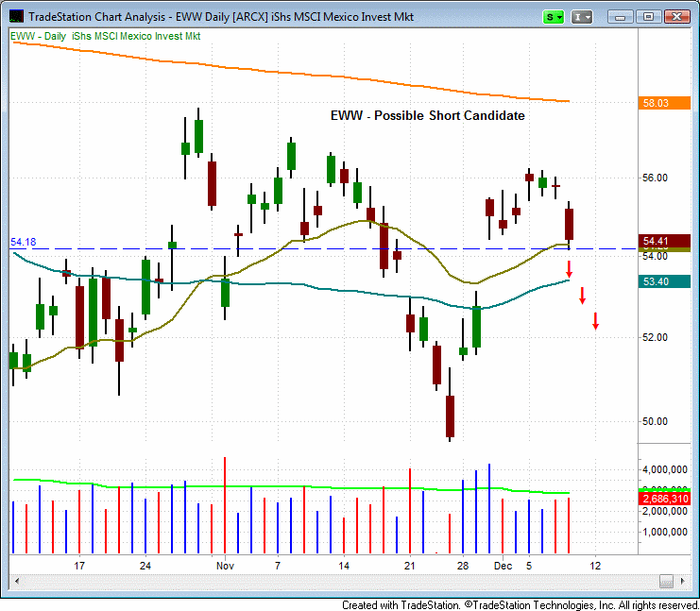The height and width of the screenshot is (611, 700).
Task: Click the right arrow of the horizontal scrollbar
Action: pyautogui.click(x=683, y=581)
